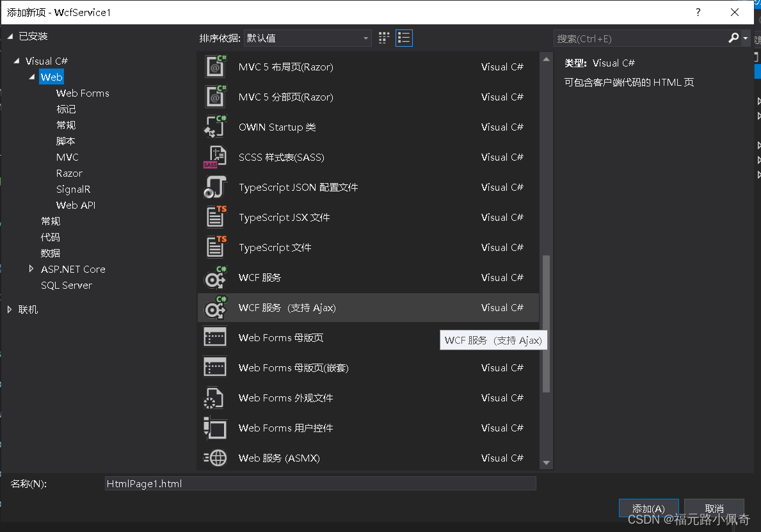Click the 名称 filename input field
This screenshot has height=532, width=761.
click(x=320, y=484)
